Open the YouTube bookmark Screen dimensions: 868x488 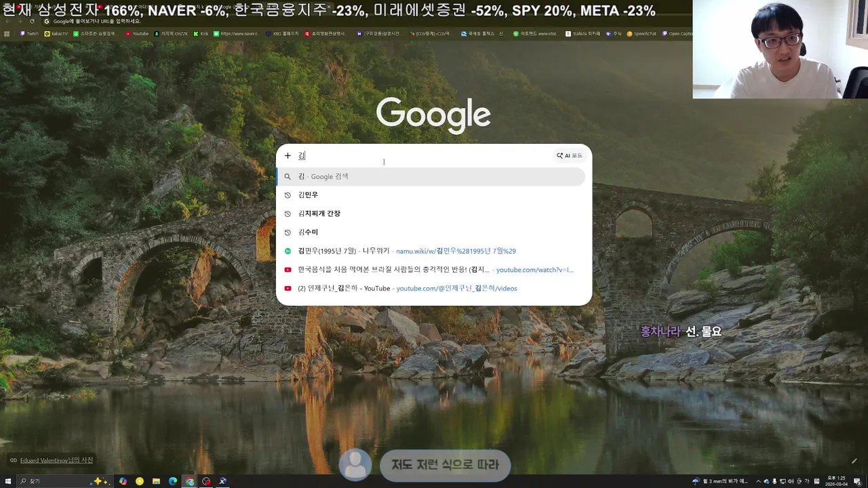coord(137,33)
